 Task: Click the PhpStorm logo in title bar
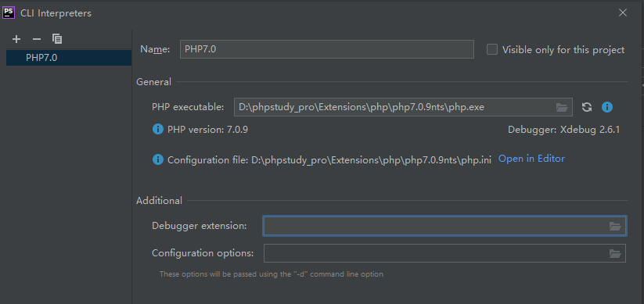pos(9,13)
